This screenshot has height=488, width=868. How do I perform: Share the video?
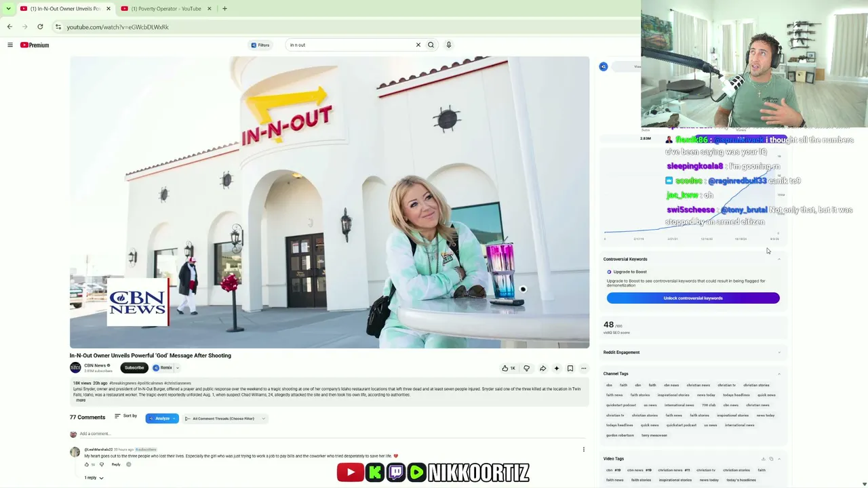(542, 368)
